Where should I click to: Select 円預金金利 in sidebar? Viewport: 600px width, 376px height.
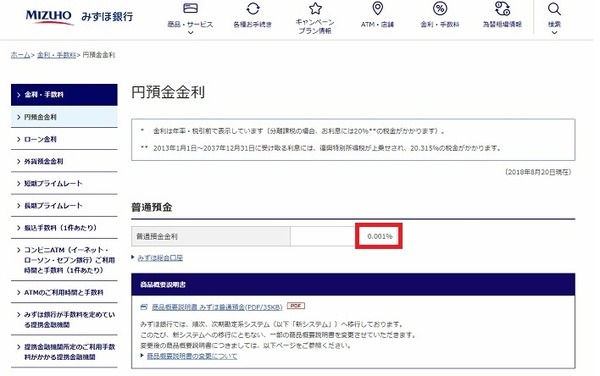pos(64,117)
